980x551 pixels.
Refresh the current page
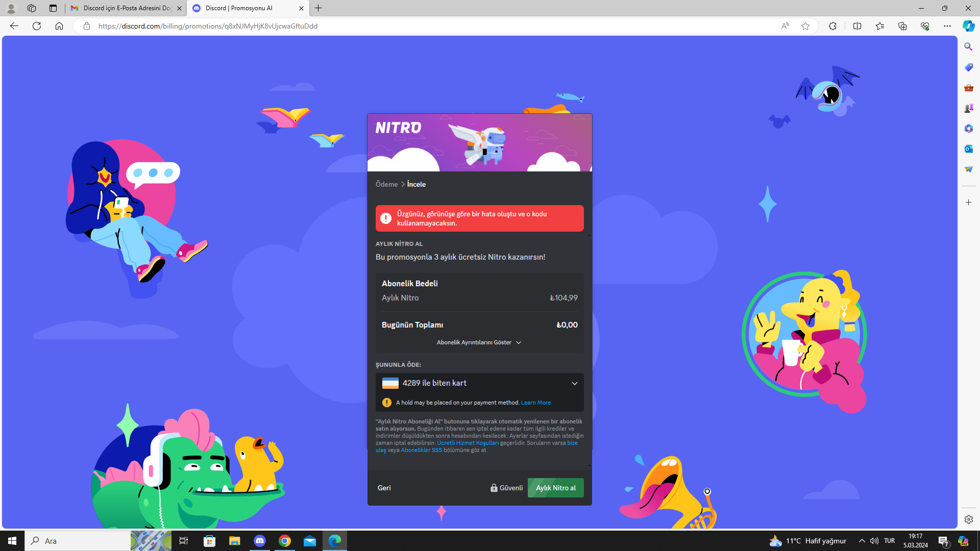pos(37,26)
